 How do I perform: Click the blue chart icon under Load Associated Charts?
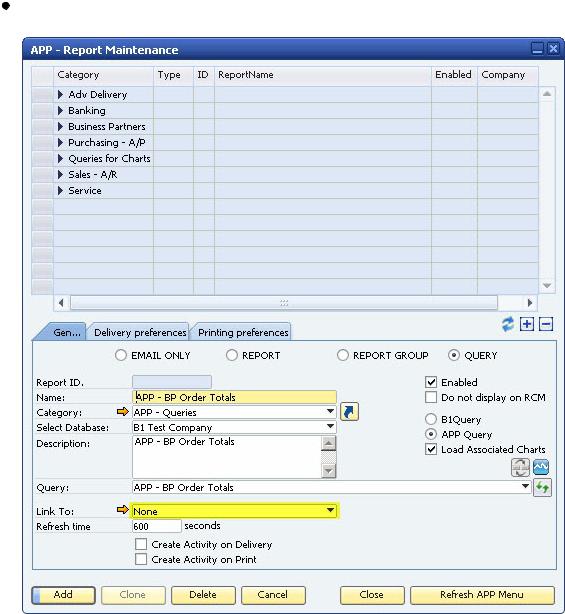[541, 467]
